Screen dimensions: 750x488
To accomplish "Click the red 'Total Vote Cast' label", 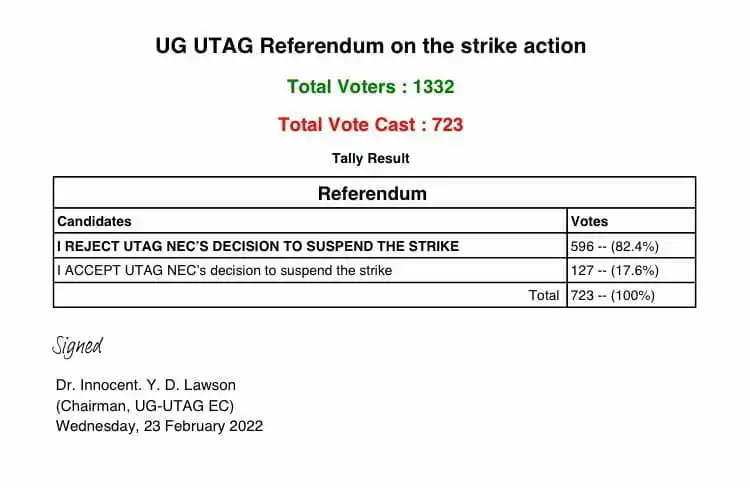I will click(x=342, y=125).
